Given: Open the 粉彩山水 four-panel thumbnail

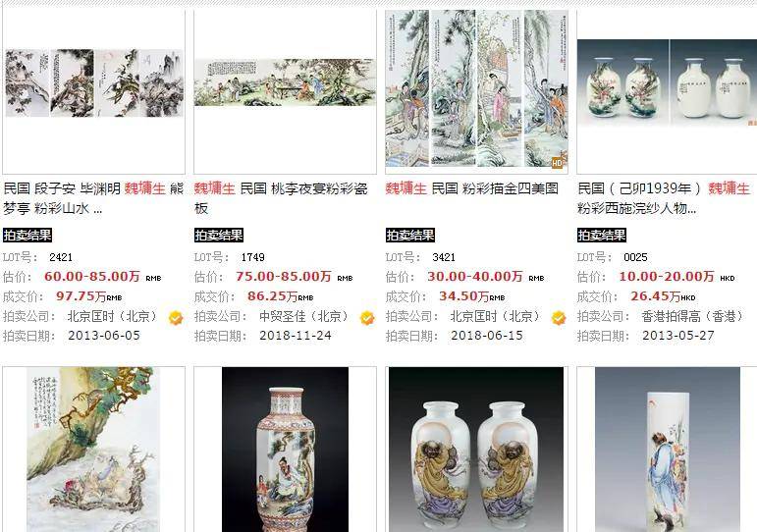Looking at the screenshot, I should (94, 82).
